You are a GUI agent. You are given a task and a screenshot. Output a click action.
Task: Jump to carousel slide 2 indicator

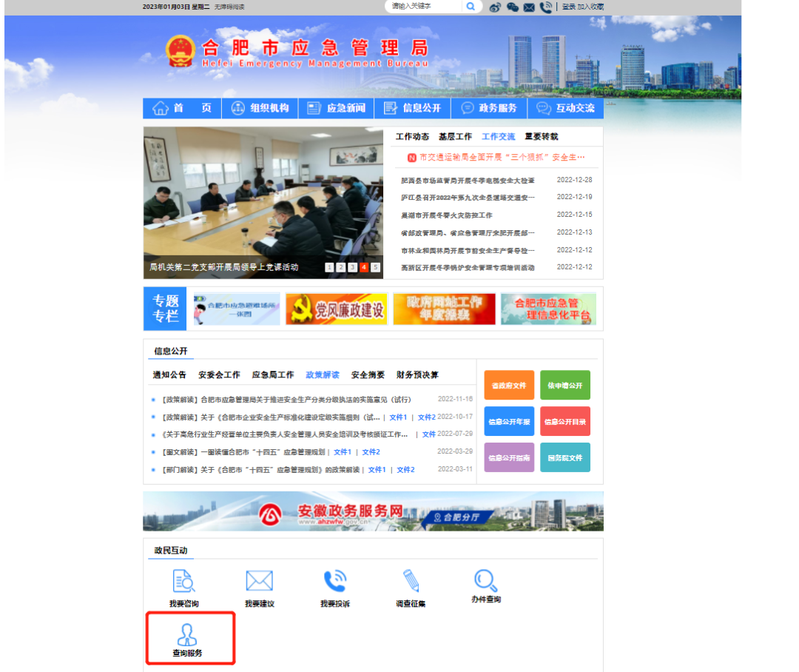(x=340, y=267)
